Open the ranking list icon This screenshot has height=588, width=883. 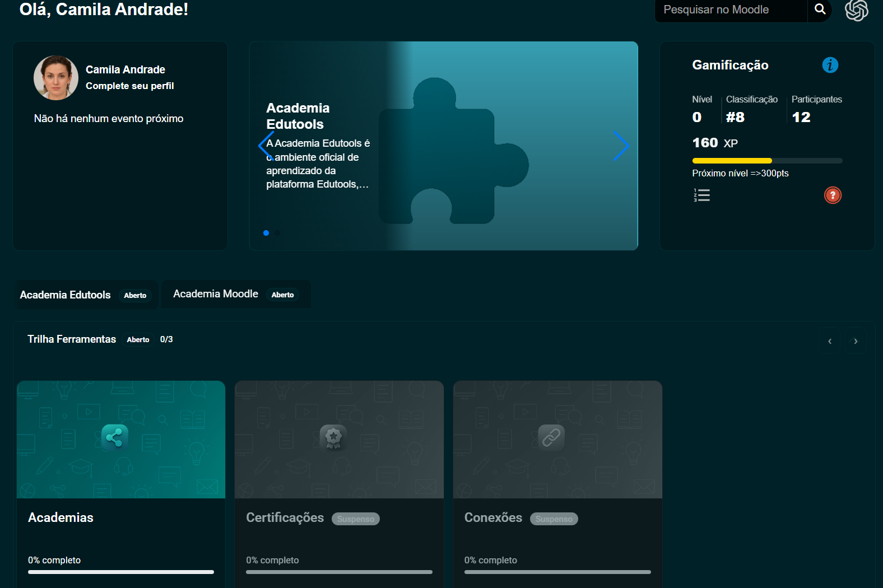coord(701,195)
